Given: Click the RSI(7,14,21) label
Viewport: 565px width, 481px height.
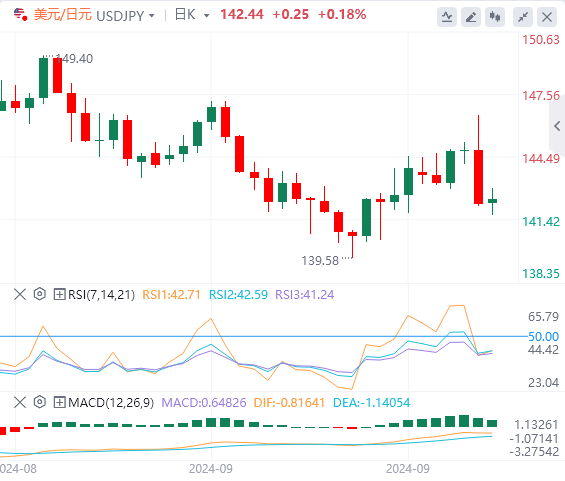Looking at the screenshot, I should 101,295.
